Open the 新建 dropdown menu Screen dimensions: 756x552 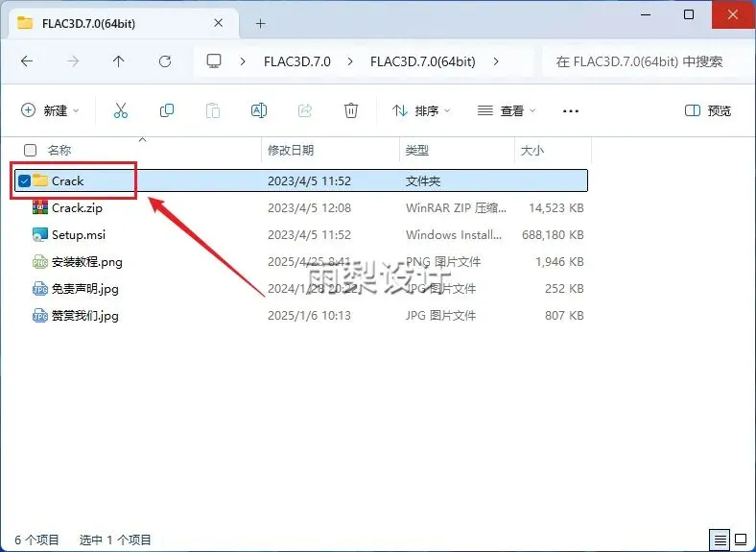point(50,110)
